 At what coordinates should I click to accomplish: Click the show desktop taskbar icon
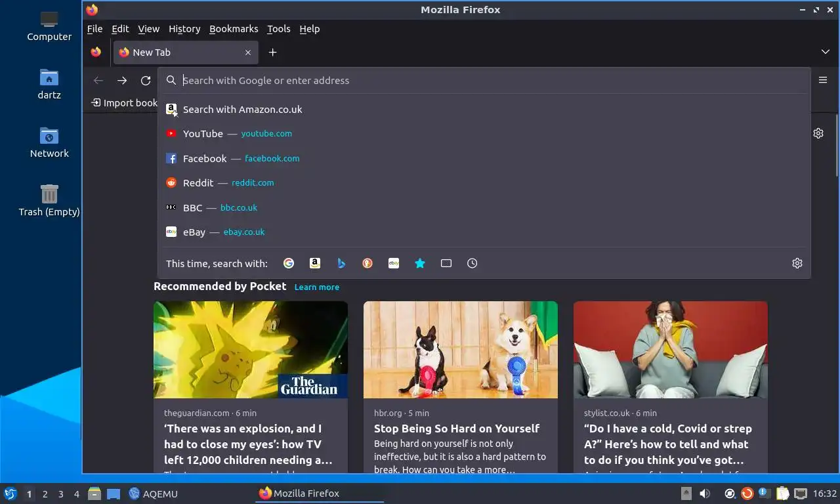pyautogui.click(x=114, y=493)
